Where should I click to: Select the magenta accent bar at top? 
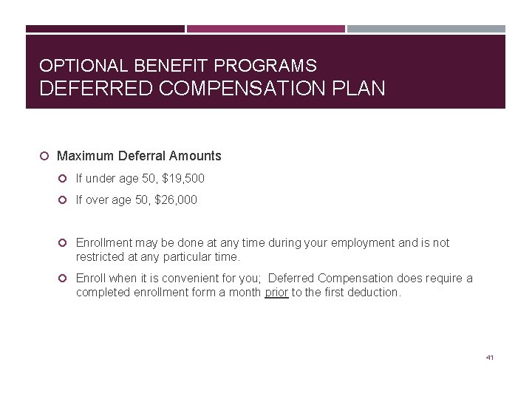tap(265, 30)
